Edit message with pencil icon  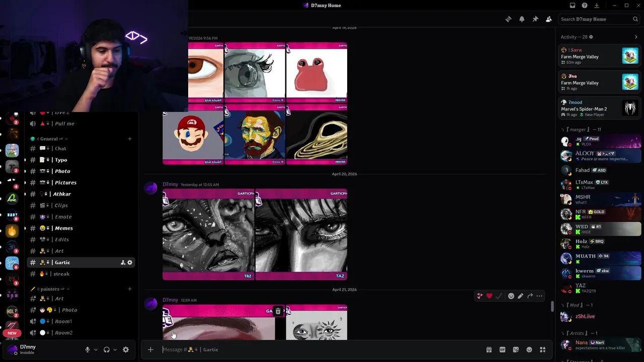[520, 296]
